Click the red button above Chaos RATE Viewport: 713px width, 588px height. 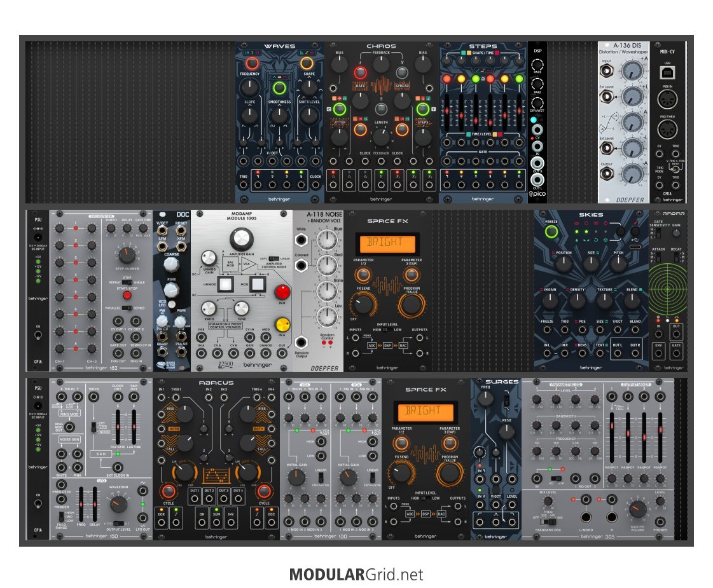[x=360, y=72]
